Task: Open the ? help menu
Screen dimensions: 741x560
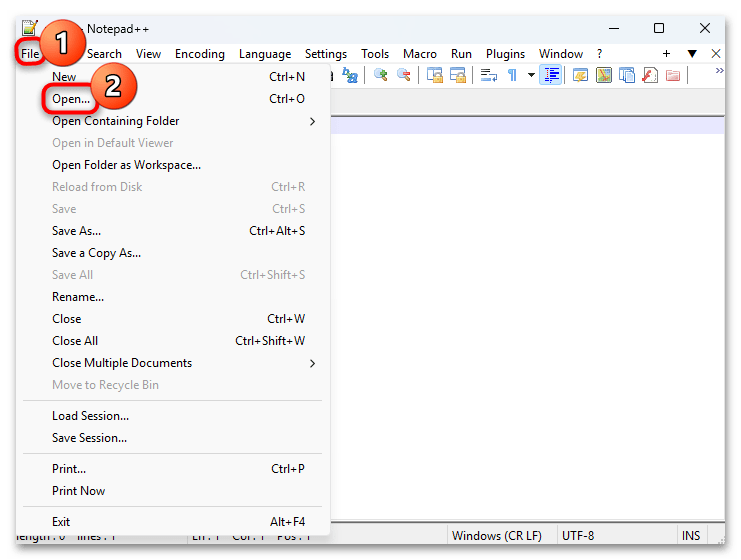Action: 599,54
